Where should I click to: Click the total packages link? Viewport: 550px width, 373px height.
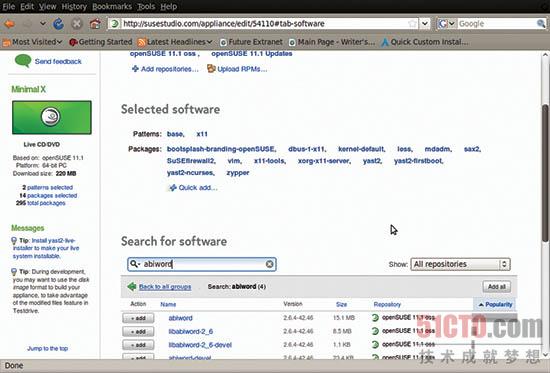tap(46, 203)
